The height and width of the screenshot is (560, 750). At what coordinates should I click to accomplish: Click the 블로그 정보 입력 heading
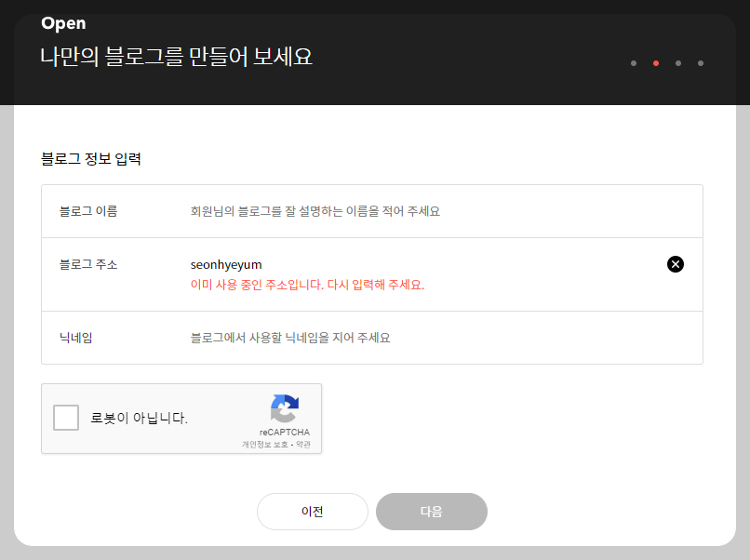[x=91, y=159]
